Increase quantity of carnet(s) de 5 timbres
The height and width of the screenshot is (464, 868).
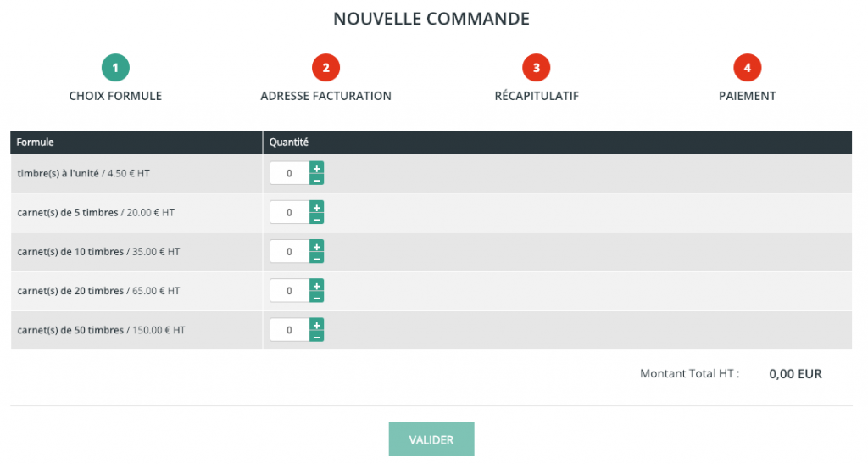click(316, 206)
